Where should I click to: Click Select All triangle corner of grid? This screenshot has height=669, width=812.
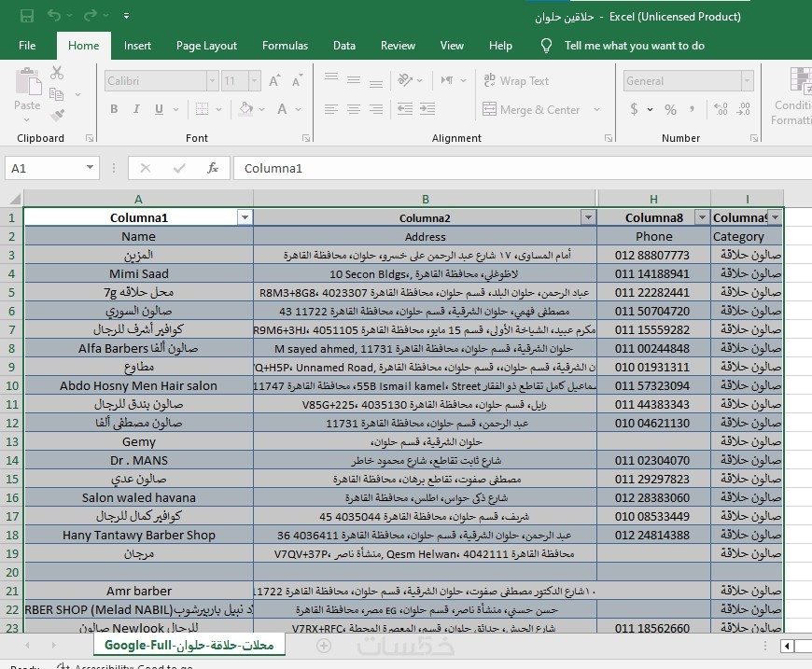(x=16, y=199)
